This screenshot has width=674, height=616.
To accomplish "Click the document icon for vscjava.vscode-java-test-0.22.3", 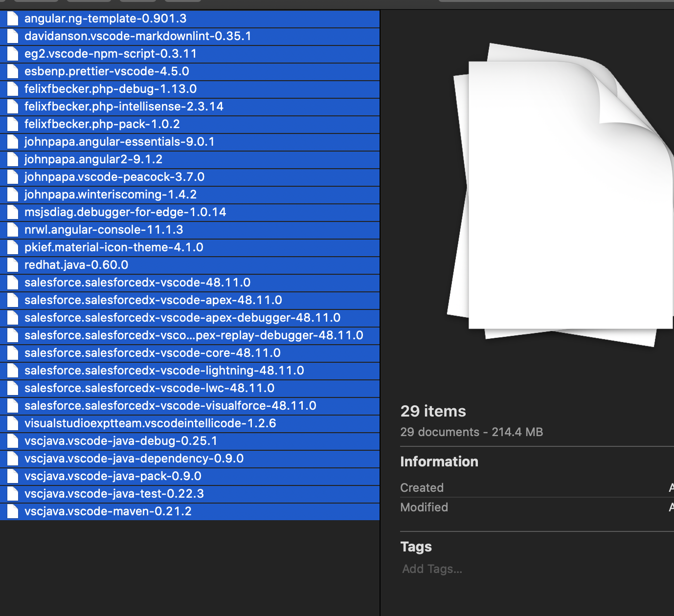I will (x=12, y=494).
